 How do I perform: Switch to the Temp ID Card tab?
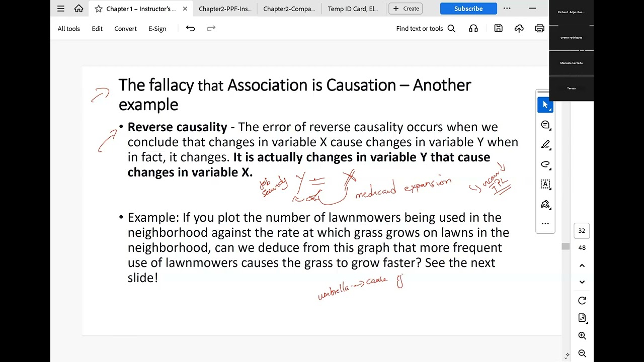pos(353,9)
